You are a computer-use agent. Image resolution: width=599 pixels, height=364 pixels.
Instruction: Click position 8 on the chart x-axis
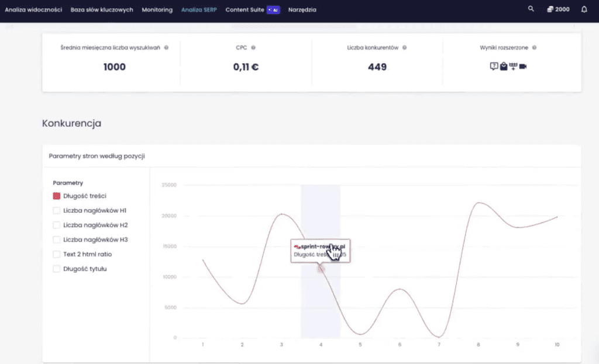478,345
